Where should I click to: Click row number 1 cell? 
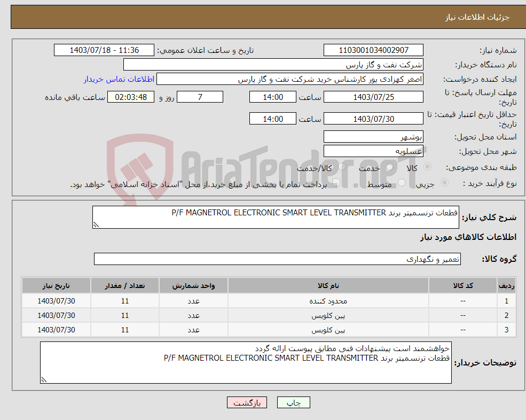tap(506, 301)
